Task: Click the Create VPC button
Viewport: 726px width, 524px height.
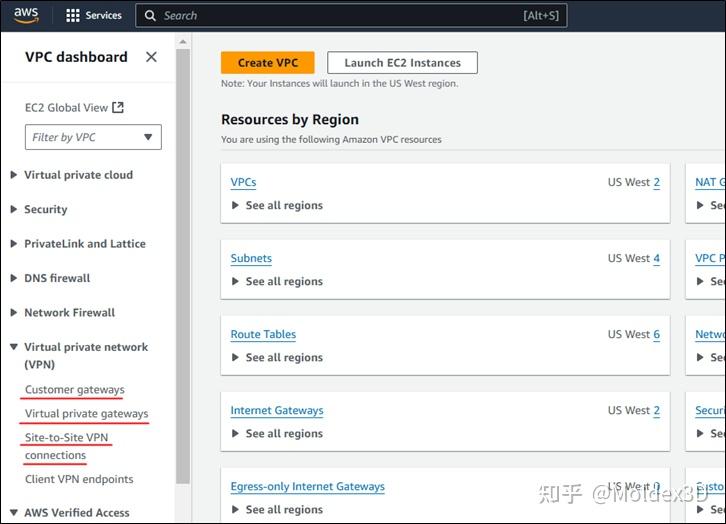Action: click(267, 63)
